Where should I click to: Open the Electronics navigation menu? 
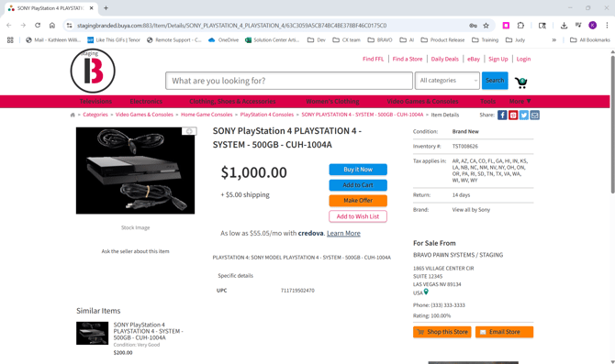point(146,101)
